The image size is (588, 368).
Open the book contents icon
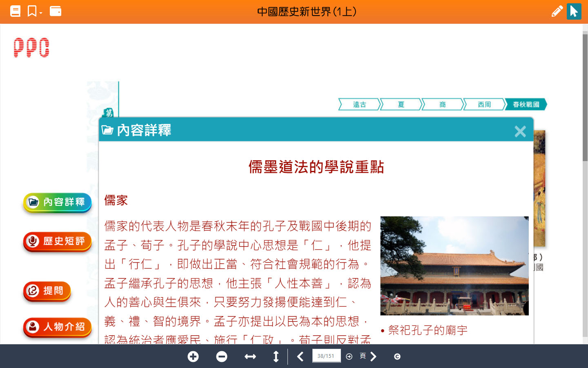15,11
